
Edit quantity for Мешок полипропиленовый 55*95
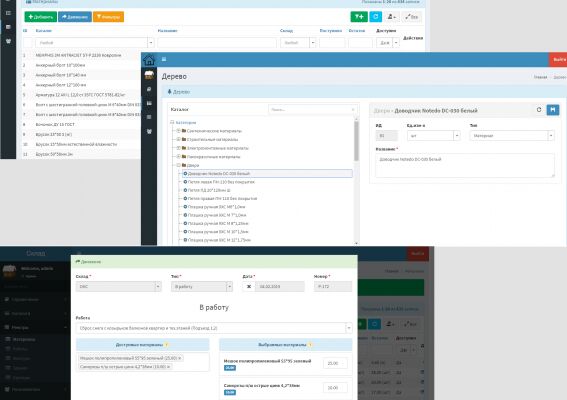[335, 363]
